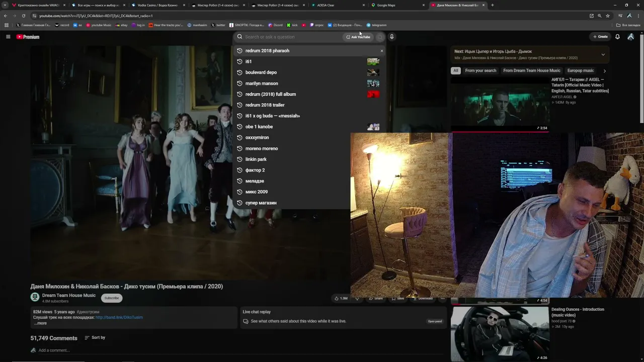Viewport: 644px width, 362px height.
Task: Click thumbnail beside 'redrum (2018) full album'
Action: tap(373, 94)
